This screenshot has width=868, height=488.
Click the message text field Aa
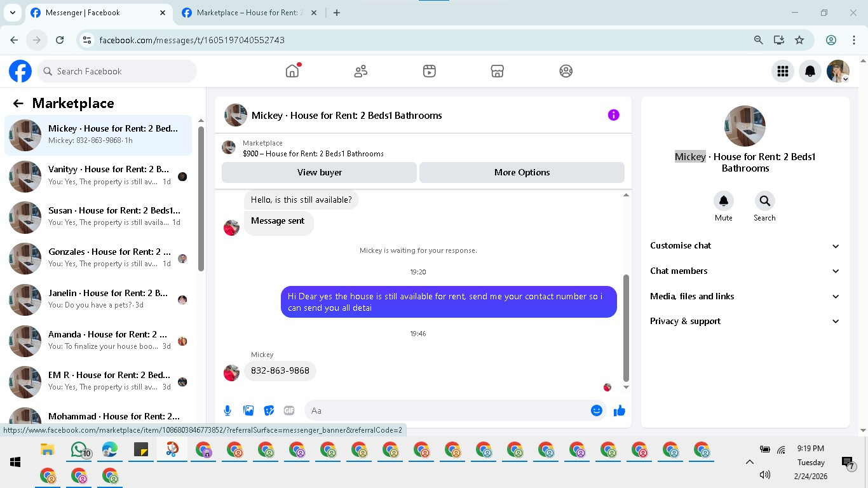[x=447, y=410]
